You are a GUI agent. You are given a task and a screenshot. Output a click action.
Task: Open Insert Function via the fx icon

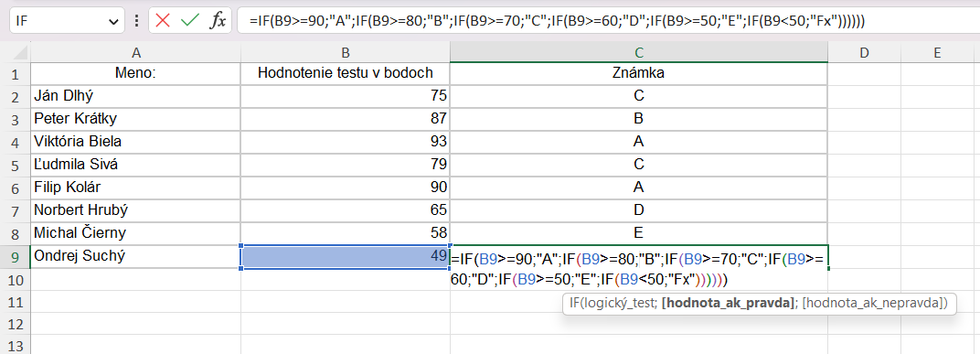(217, 20)
